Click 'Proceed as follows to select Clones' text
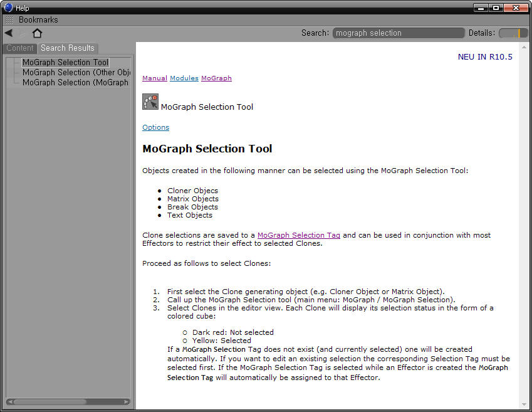The image size is (532, 412). pos(206,263)
